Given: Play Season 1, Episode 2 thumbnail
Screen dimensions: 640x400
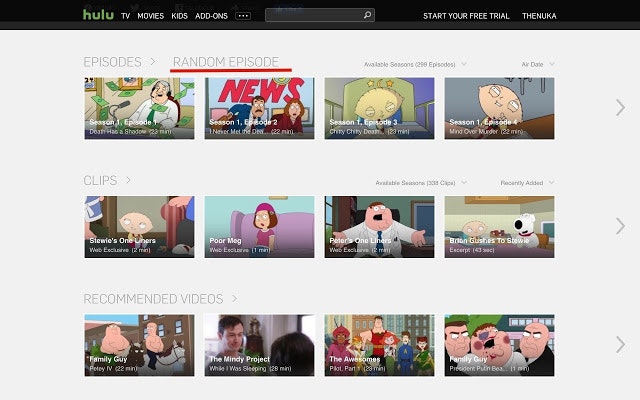Looking at the screenshot, I should point(259,108).
